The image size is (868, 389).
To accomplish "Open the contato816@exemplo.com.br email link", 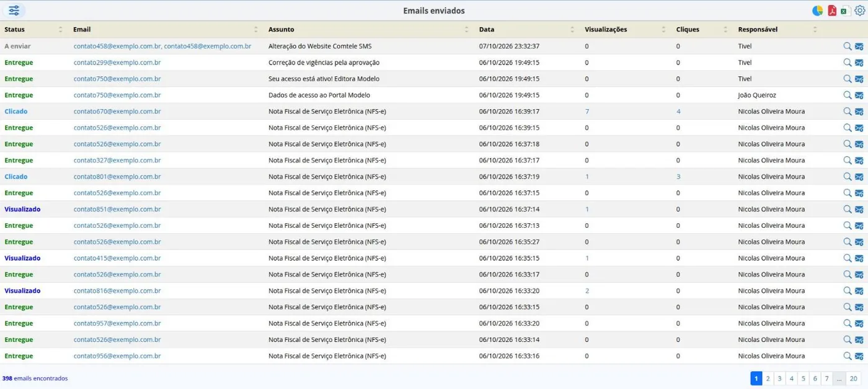I will (x=117, y=290).
